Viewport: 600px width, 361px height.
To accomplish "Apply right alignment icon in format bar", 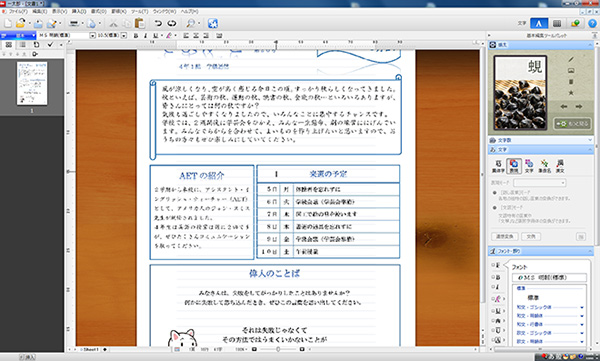I will pos(206,36).
